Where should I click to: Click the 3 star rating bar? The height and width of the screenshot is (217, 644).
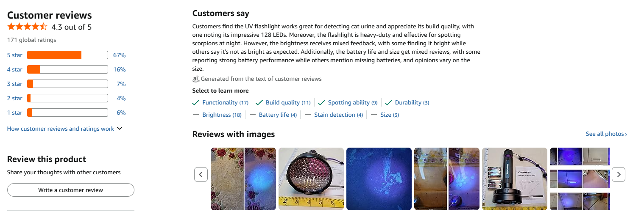[x=67, y=84]
